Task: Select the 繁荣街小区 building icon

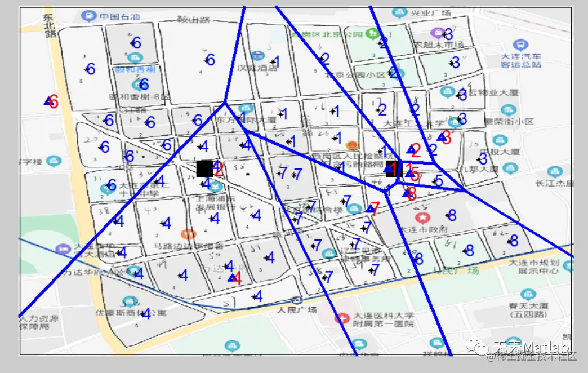Action: click(x=508, y=110)
